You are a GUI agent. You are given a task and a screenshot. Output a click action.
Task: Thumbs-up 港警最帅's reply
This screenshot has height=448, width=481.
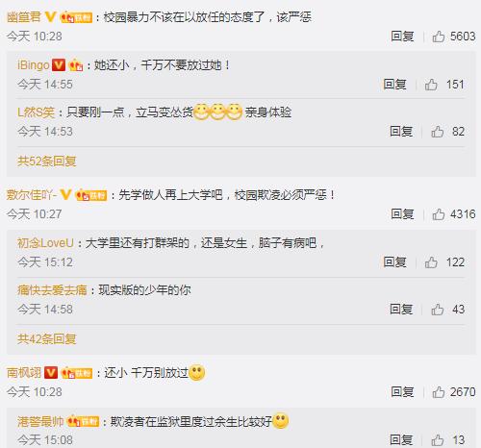437,440
